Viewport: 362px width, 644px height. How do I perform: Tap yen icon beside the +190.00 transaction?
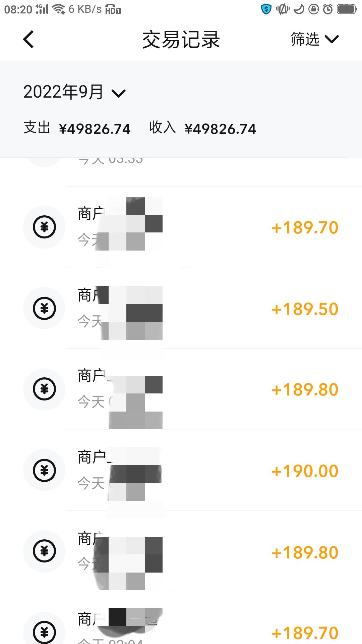pyautogui.click(x=44, y=470)
